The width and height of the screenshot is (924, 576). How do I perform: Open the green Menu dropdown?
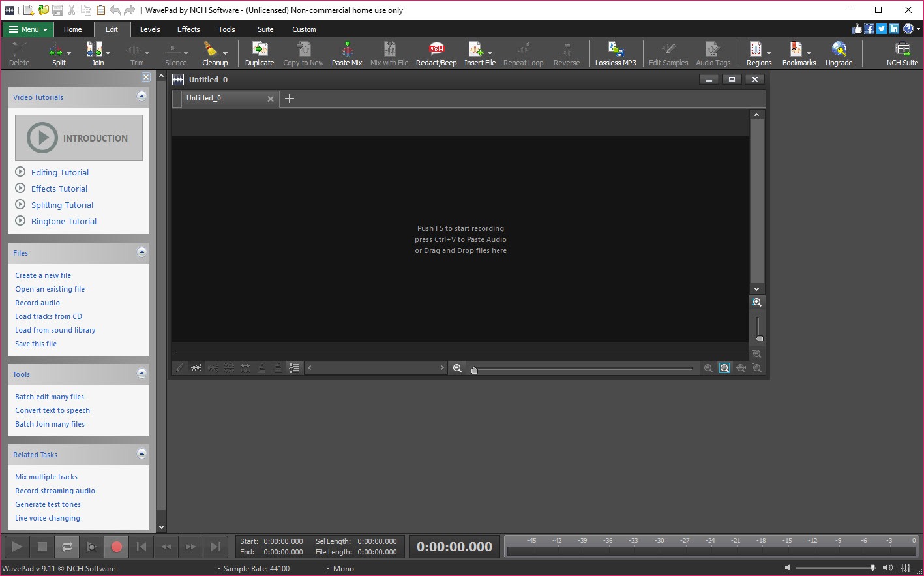(29, 29)
